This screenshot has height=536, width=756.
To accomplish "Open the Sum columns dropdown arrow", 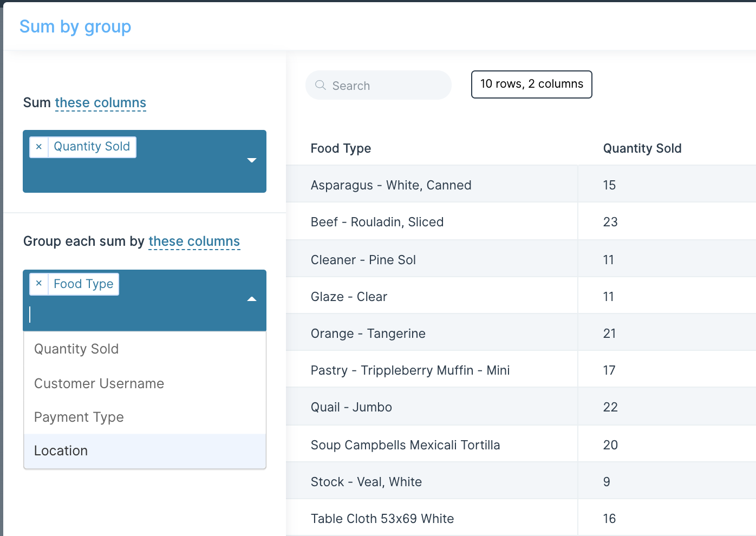I will pos(251,160).
